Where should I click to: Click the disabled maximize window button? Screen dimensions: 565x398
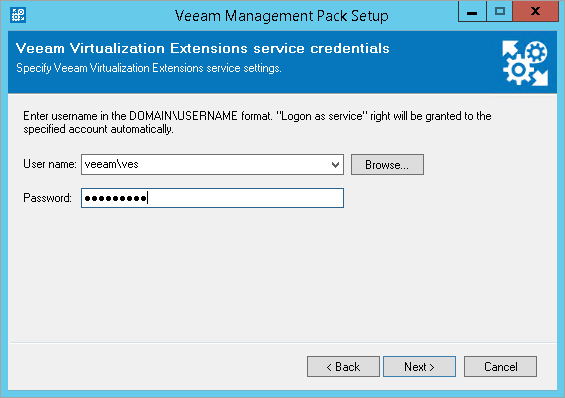click(499, 12)
